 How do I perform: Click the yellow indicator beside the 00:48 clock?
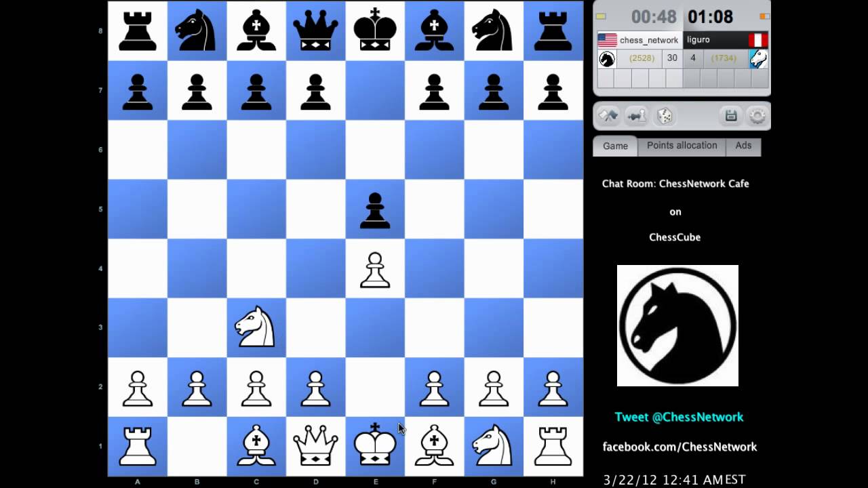[601, 16]
